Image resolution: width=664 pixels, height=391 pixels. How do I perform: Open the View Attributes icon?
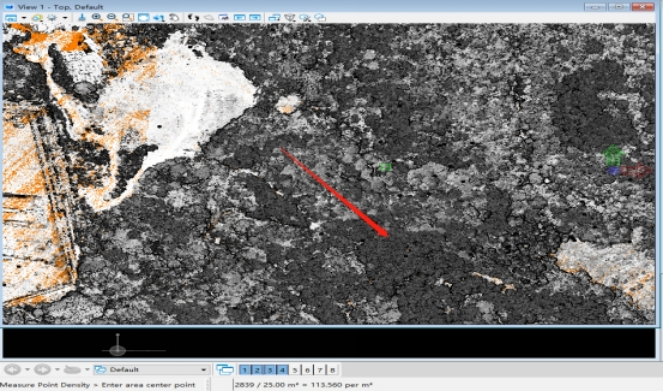(x=11, y=17)
